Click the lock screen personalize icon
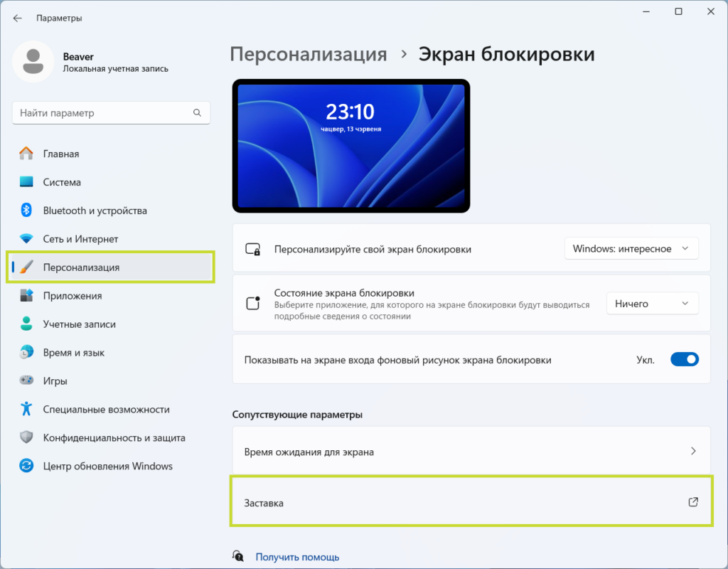728x569 pixels. (x=253, y=250)
